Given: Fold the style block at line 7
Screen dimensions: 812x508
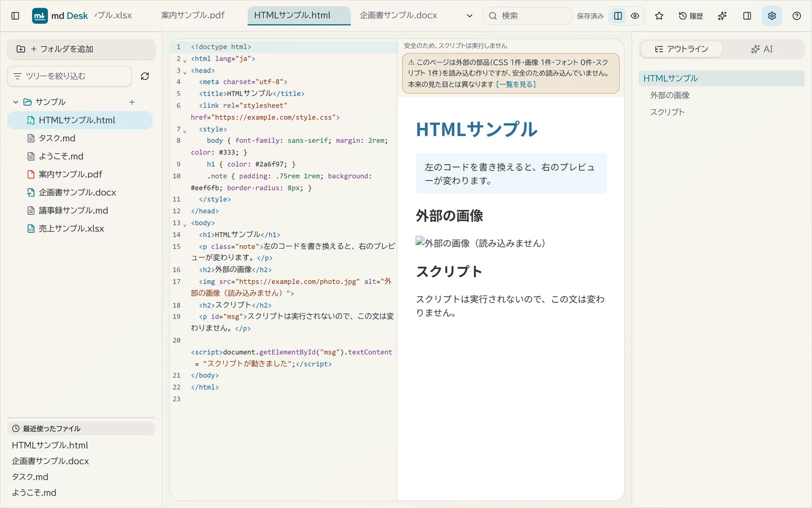Looking at the screenshot, I should pos(185,131).
